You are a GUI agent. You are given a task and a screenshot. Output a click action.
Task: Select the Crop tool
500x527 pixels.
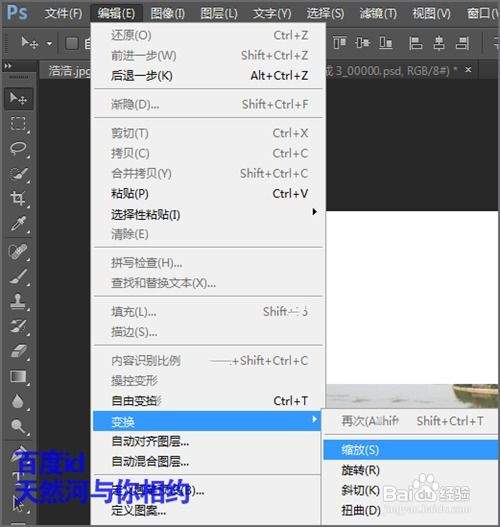pos(18,198)
